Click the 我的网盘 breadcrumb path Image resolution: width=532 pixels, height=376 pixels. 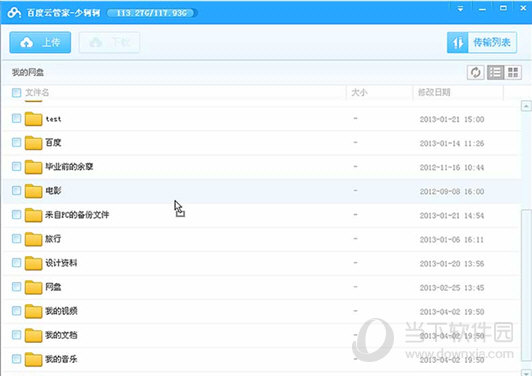coord(28,72)
